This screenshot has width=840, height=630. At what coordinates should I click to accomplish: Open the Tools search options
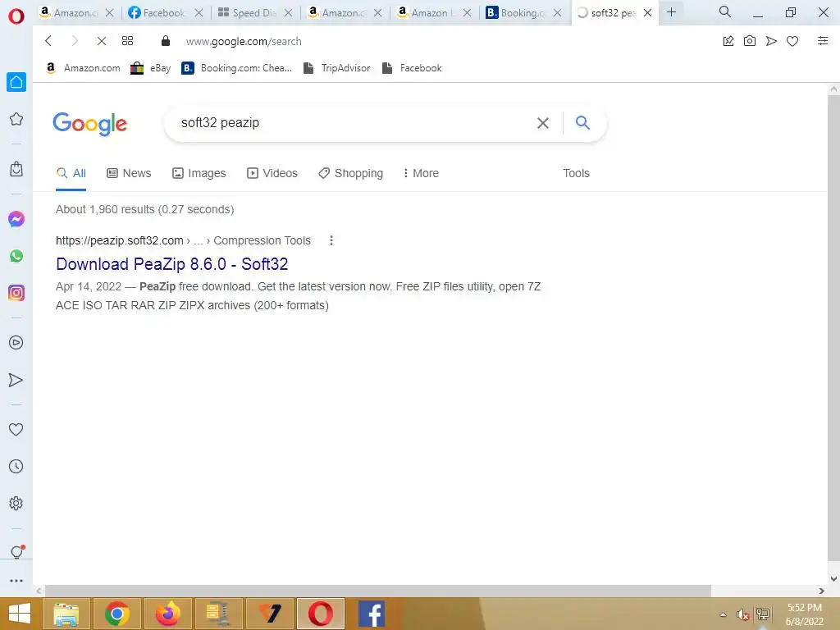(576, 173)
